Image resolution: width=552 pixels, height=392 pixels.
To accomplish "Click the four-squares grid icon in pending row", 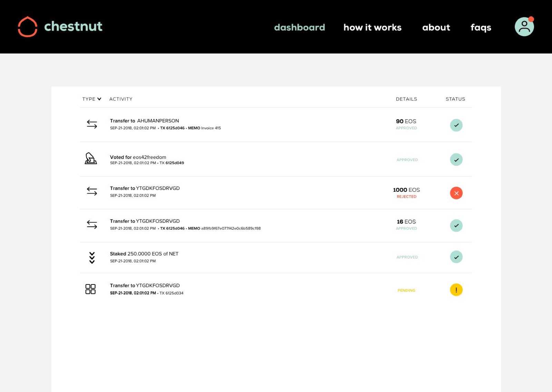I will [90, 289].
